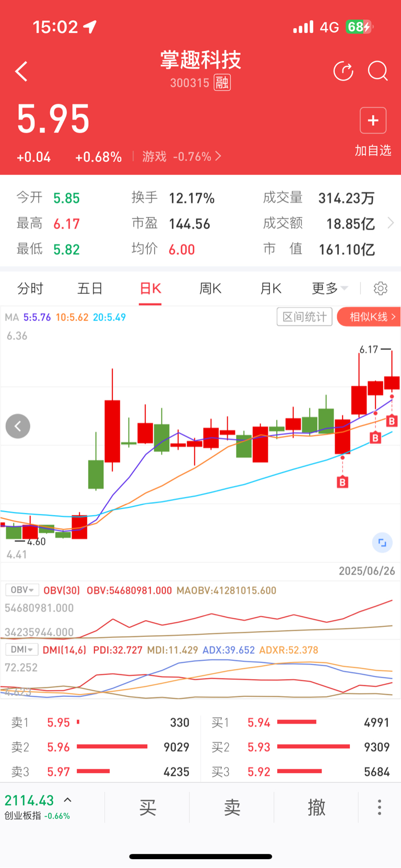Image resolution: width=401 pixels, height=868 pixels.
Task: Tap the MA 20:5.49 label
Action: click(x=109, y=317)
